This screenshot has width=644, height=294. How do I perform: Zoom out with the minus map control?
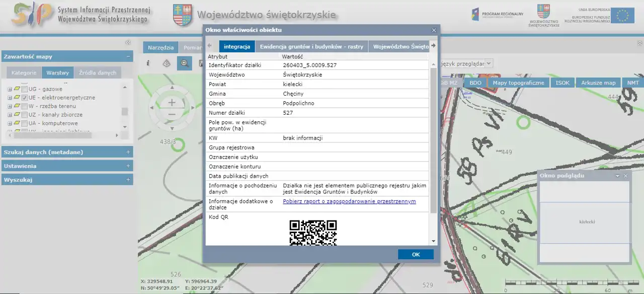[x=172, y=114]
